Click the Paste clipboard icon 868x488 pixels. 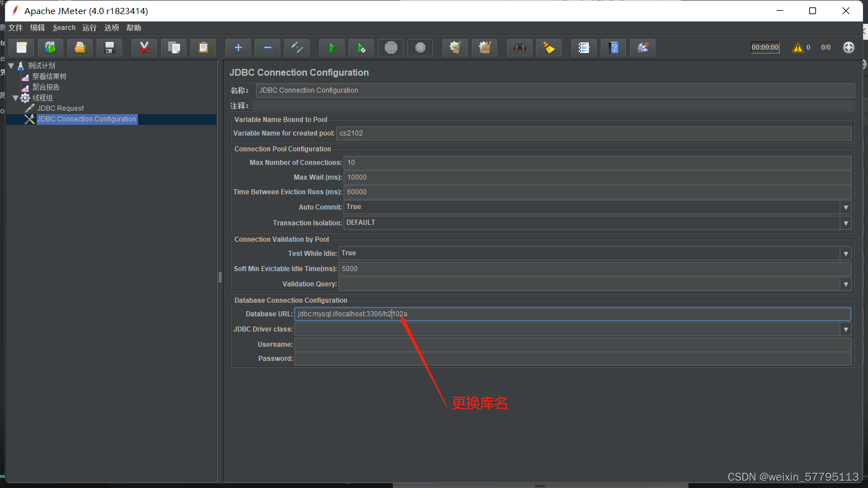click(x=203, y=47)
